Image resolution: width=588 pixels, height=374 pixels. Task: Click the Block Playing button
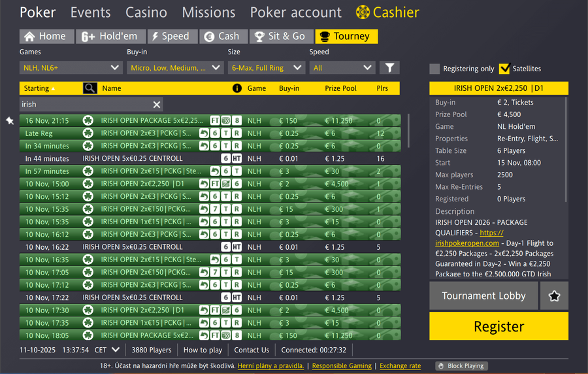tap(461, 366)
